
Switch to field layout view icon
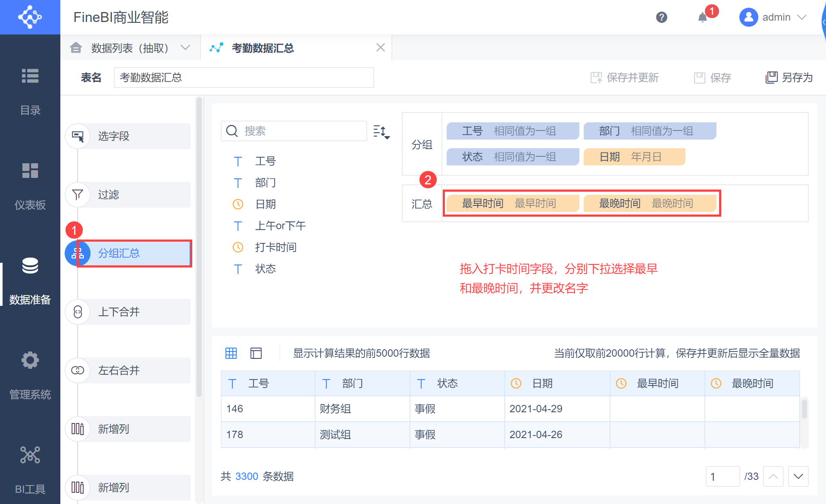pos(256,353)
